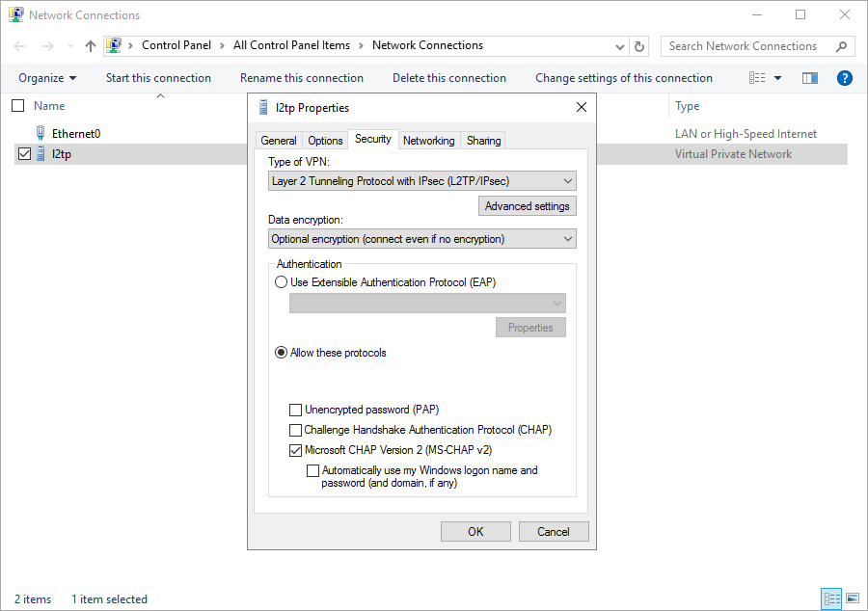868x611 pixels.
Task: Click the l2tp VPN connection icon in list
Action: click(41, 154)
